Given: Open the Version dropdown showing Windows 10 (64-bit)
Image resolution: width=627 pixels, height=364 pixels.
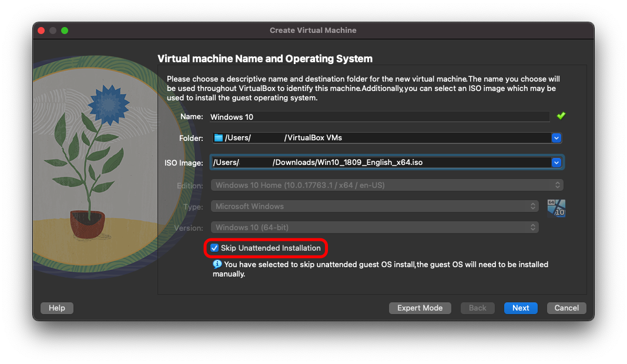Looking at the screenshot, I should [x=374, y=228].
